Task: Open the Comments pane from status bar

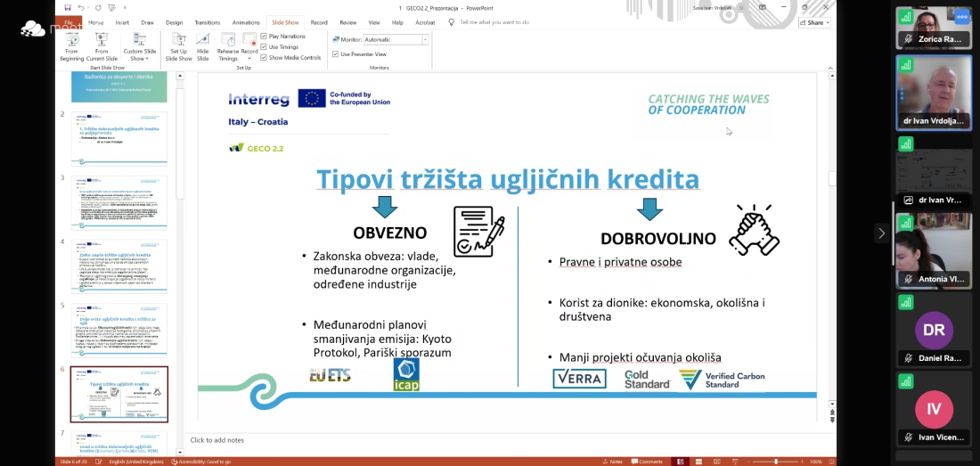Action: tap(647, 462)
